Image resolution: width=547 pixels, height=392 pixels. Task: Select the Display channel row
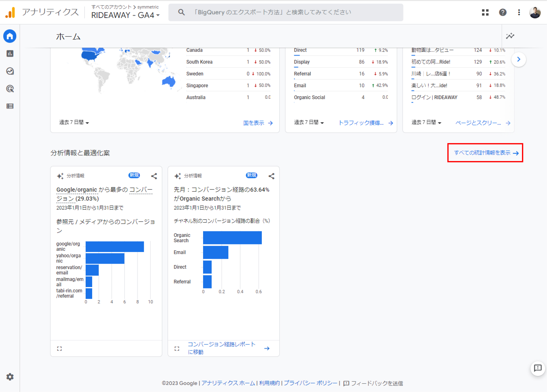coord(341,62)
